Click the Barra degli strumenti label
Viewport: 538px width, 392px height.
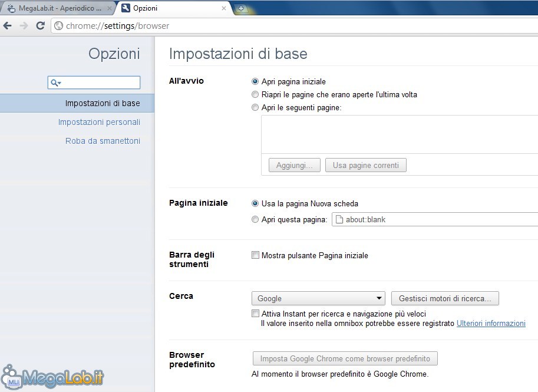[x=192, y=259]
